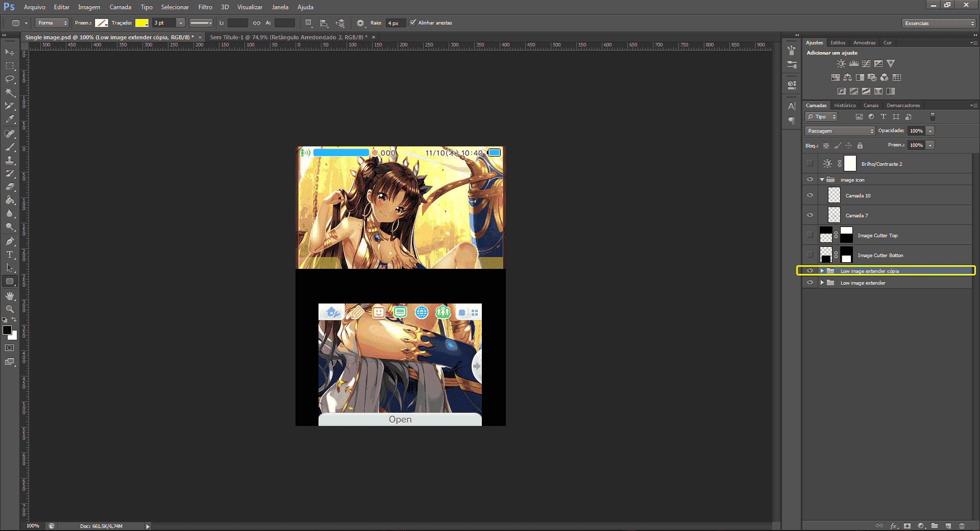Select the Hand tool
The height and width of the screenshot is (531, 980).
pyautogui.click(x=10, y=296)
